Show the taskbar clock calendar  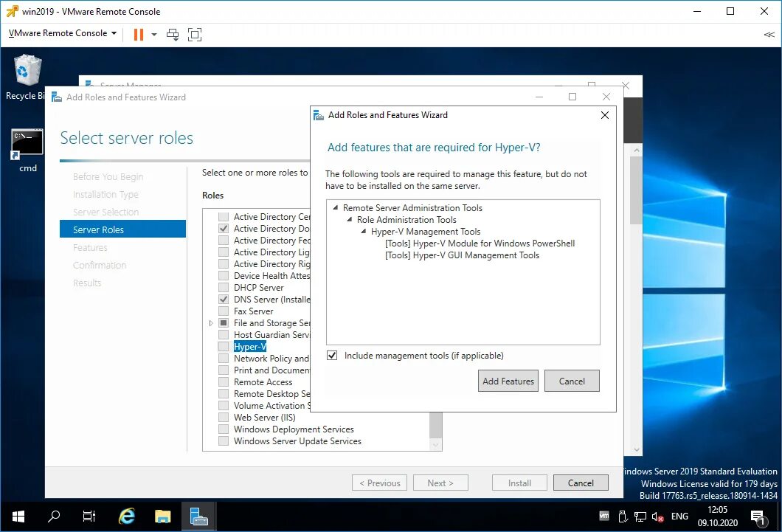(x=717, y=516)
